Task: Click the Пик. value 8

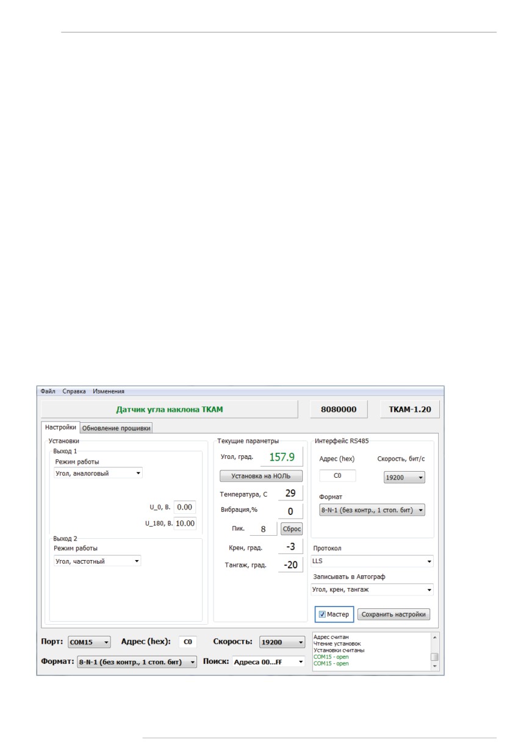Action: (x=263, y=529)
